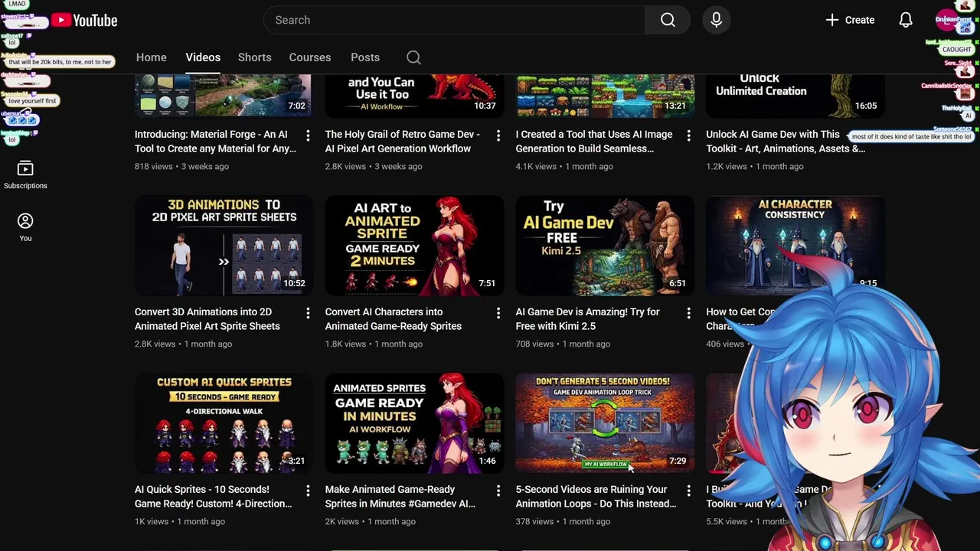980x551 pixels.
Task: Open Try AI Game Dev Free thumbnail
Action: pyautogui.click(x=605, y=246)
